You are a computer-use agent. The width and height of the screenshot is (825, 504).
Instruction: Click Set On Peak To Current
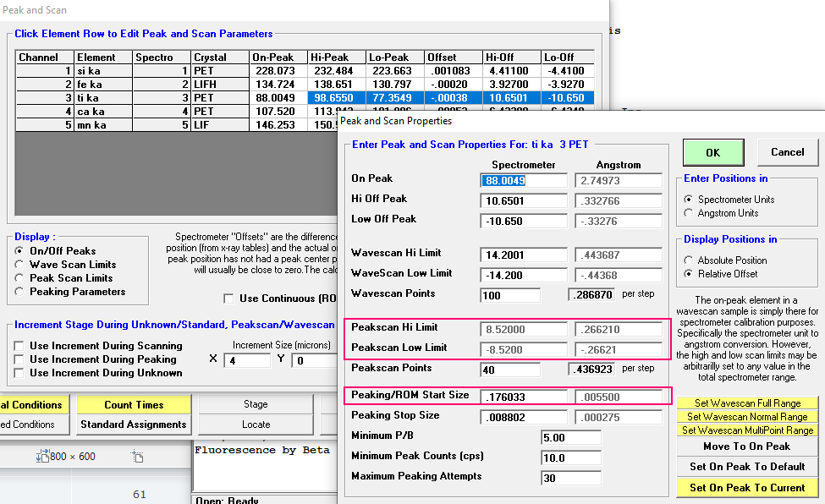tap(747, 488)
